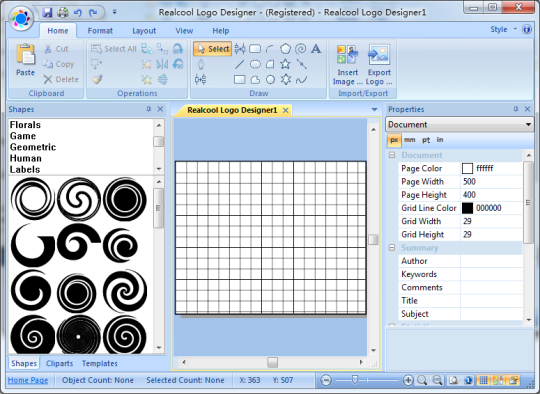540x394 pixels.
Task: Undo the last action
Action: [78, 13]
